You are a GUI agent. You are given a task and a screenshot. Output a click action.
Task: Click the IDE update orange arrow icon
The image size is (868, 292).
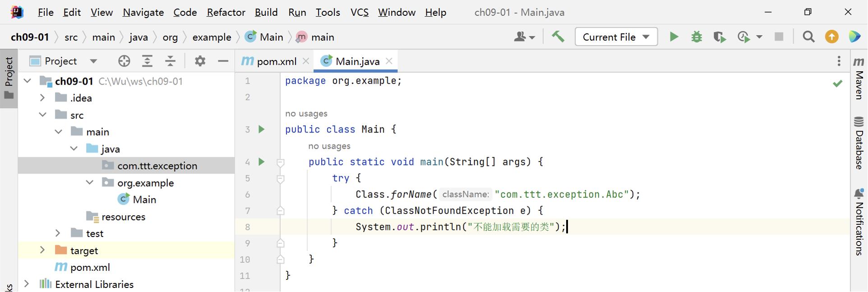coord(832,37)
